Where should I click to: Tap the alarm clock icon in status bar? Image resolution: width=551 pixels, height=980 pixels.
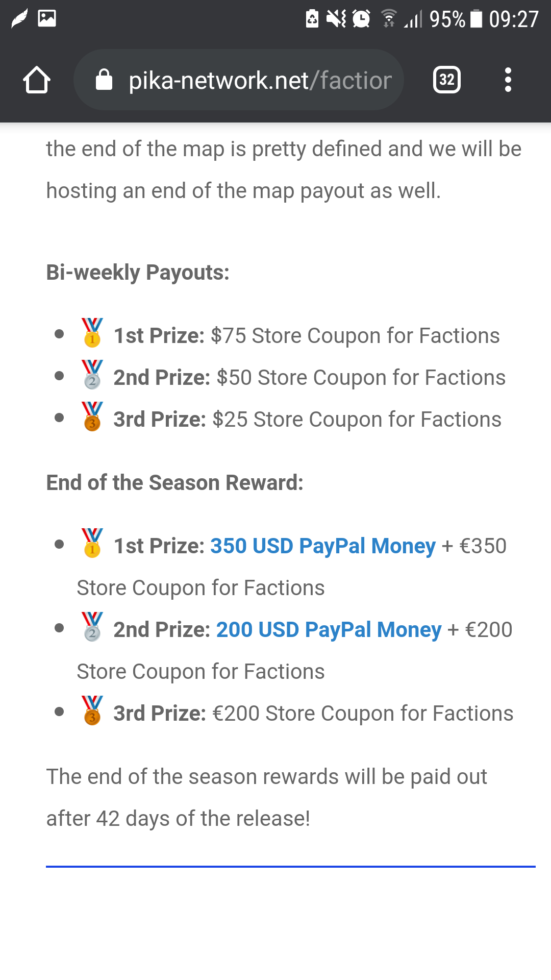361,19
